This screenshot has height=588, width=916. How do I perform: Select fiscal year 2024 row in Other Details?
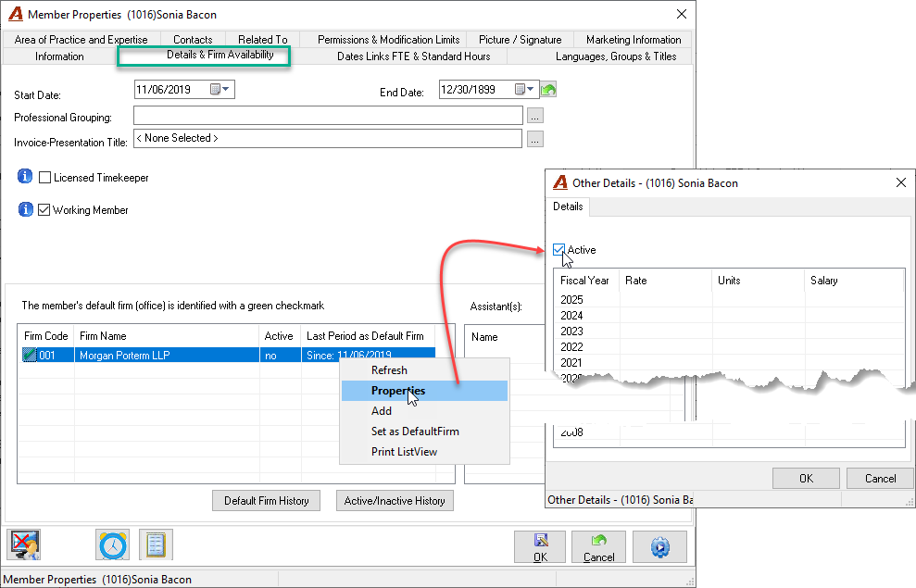(729, 316)
